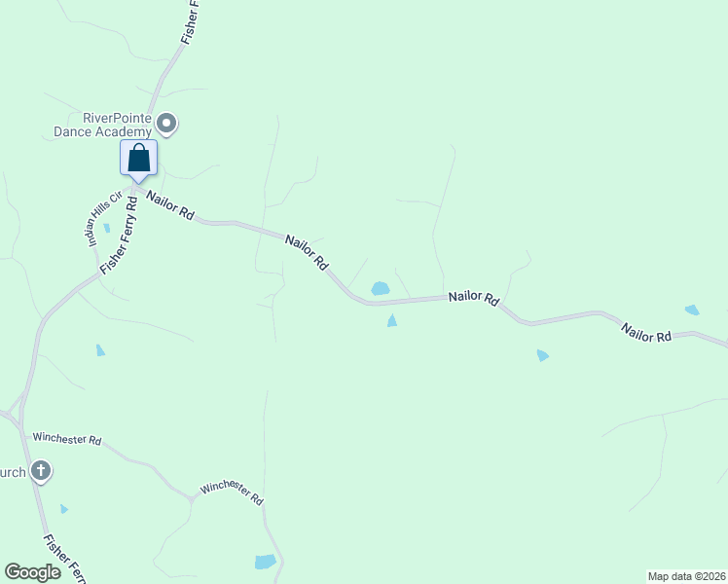Click the Indian Hills Cir road label

click(102, 218)
